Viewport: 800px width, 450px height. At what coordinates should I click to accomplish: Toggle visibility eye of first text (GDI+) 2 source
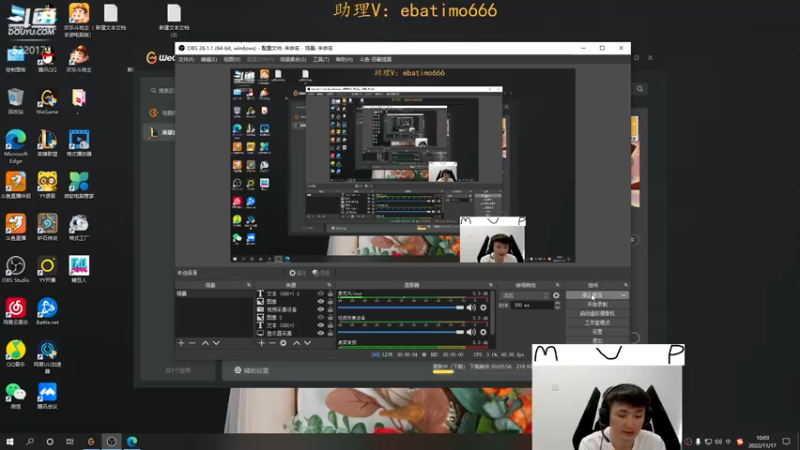[320, 294]
